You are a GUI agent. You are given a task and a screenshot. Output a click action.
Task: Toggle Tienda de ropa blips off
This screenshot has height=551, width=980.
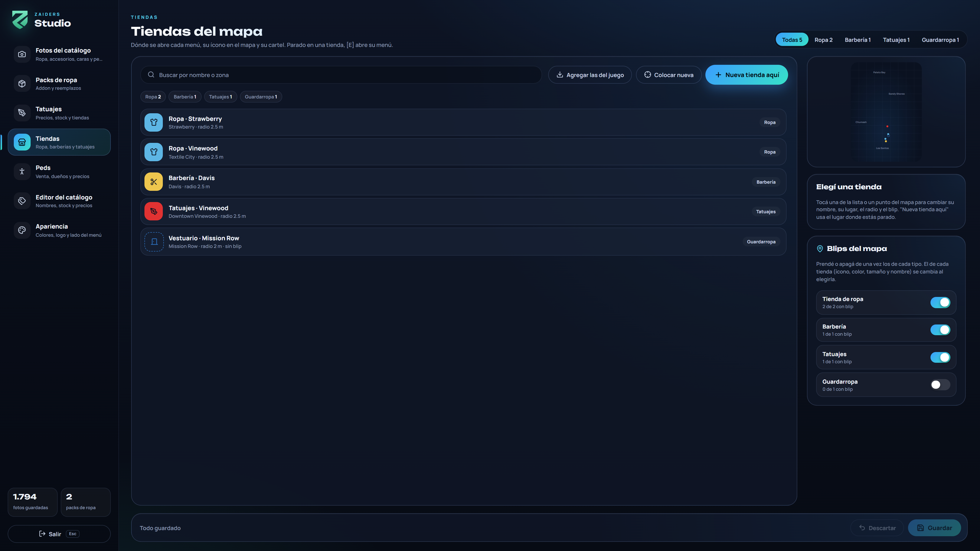(x=940, y=302)
